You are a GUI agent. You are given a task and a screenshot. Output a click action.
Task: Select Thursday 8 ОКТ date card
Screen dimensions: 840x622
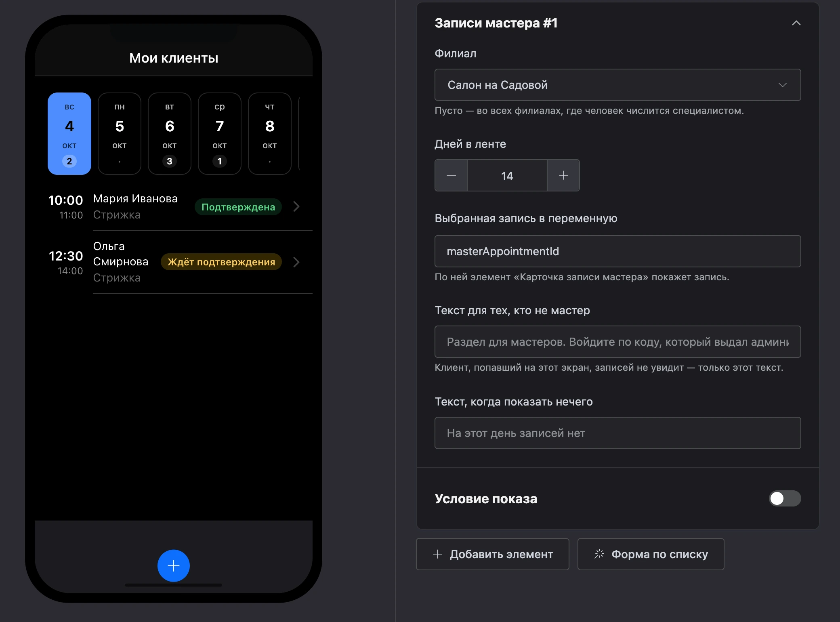(270, 134)
